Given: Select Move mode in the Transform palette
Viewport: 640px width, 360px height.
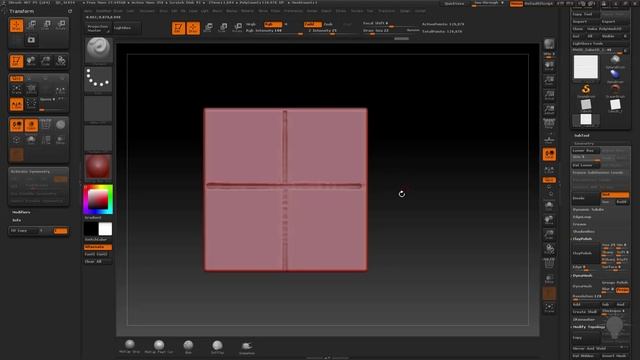Looking at the screenshot, I should tap(32, 25).
